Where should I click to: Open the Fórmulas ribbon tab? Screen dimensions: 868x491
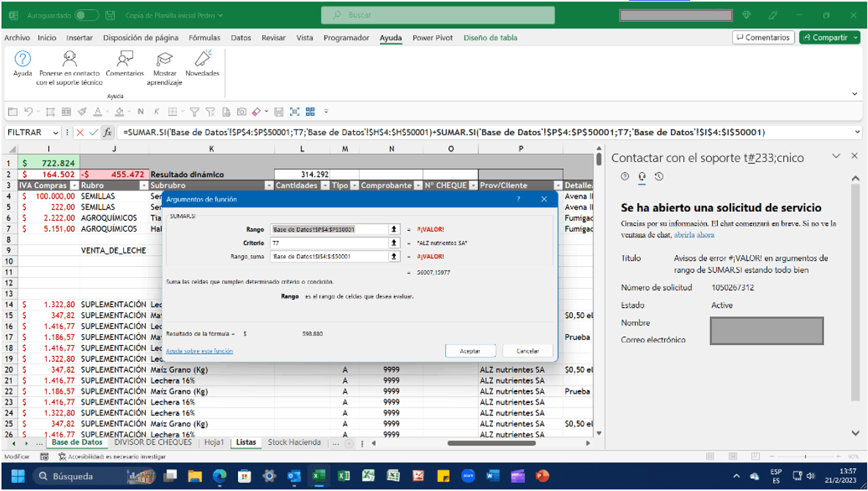(x=204, y=37)
